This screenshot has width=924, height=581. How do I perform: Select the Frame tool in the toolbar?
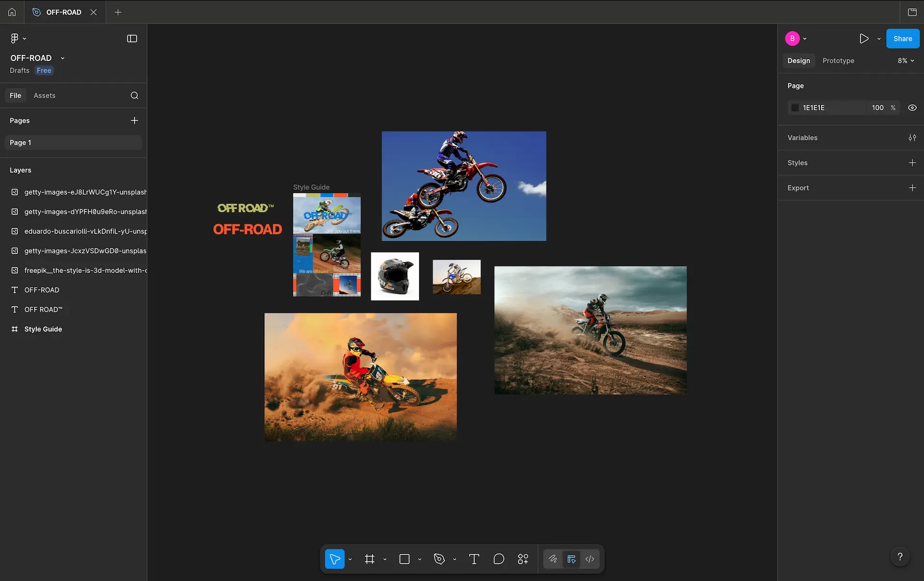pos(369,559)
